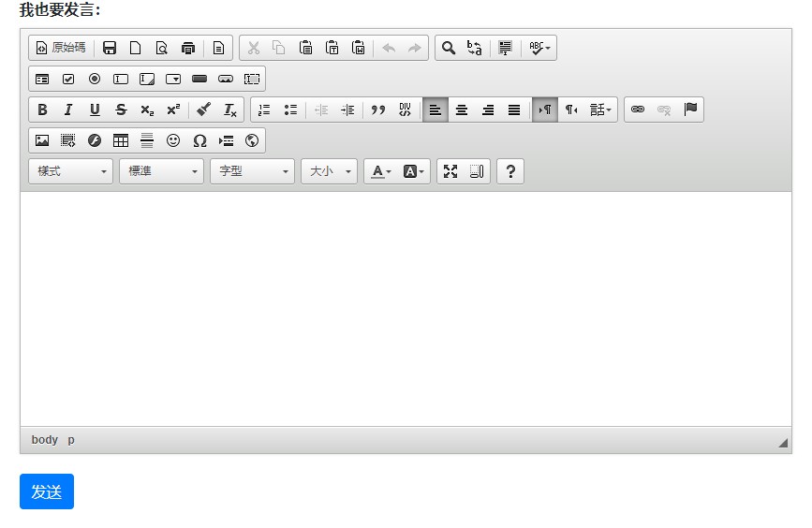Print using the printer icon
The width and height of the screenshot is (812, 528).
pyautogui.click(x=188, y=48)
